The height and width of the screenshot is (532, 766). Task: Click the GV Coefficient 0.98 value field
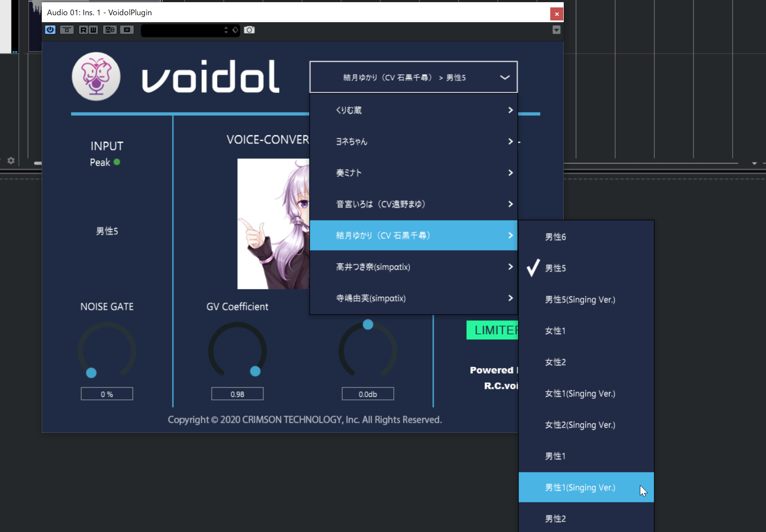pos(237,394)
